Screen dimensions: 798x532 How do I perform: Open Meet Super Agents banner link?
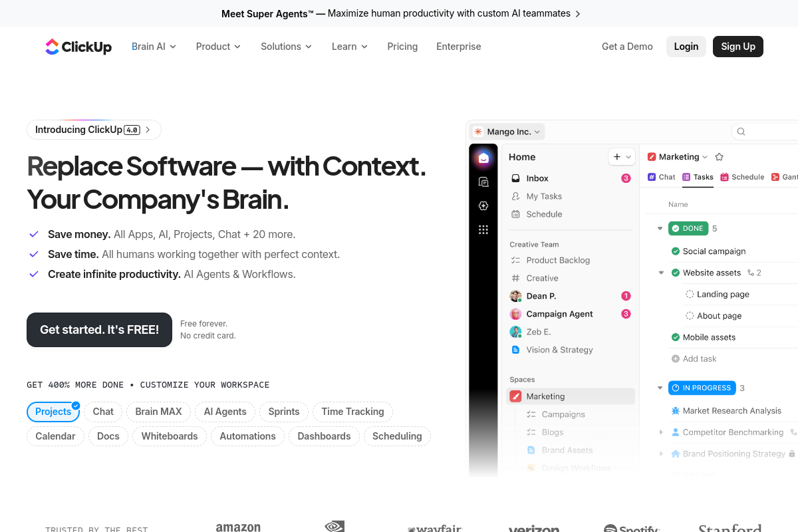[x=400, y=13]
